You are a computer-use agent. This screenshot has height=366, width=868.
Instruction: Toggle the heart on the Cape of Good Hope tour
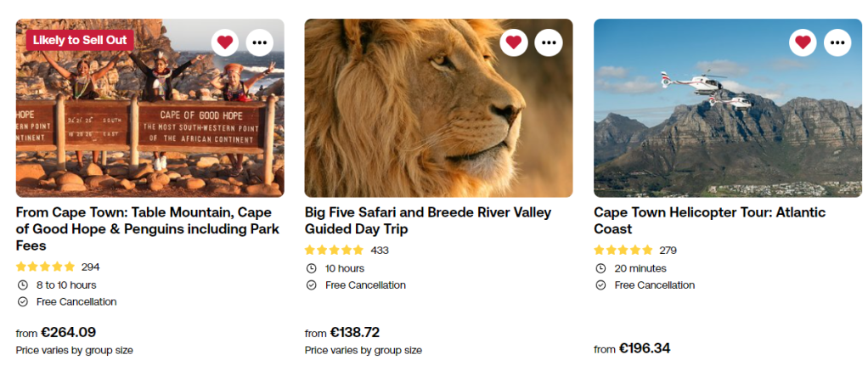(x=225, y=42)
